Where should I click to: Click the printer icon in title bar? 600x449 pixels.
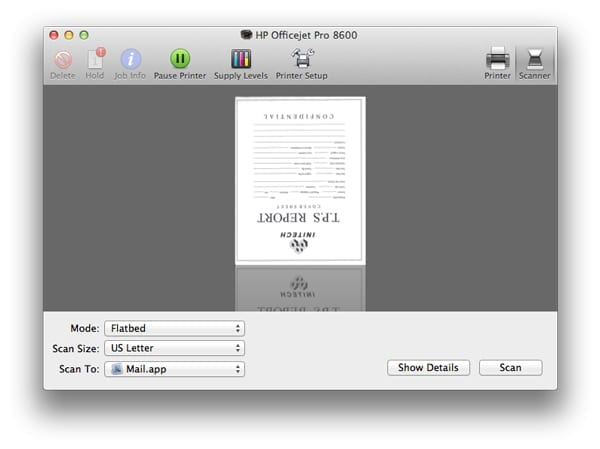[247, 35]
